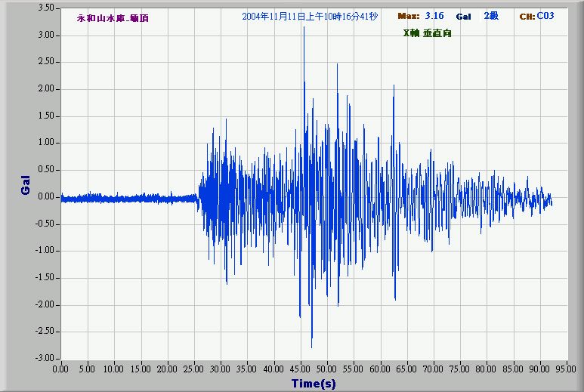Click the 2004年11月11日 timestamp text
The image size is (584, 392).
pos(310,17)
